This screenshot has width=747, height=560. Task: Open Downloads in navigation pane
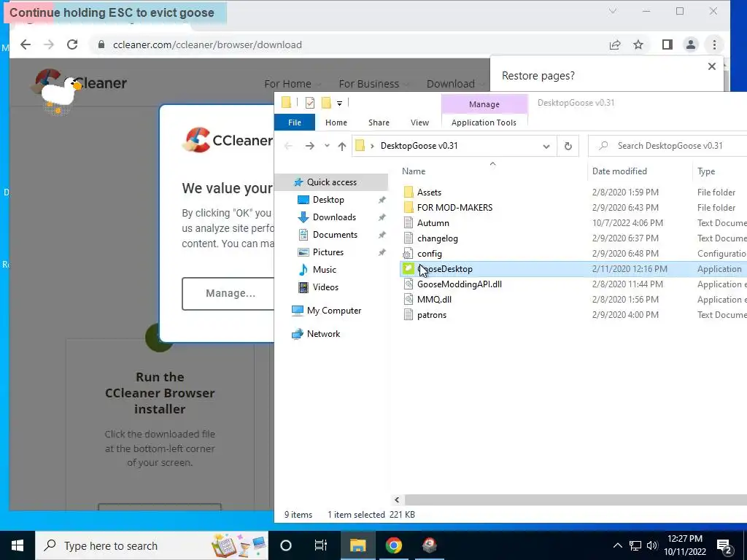[334, 217]
